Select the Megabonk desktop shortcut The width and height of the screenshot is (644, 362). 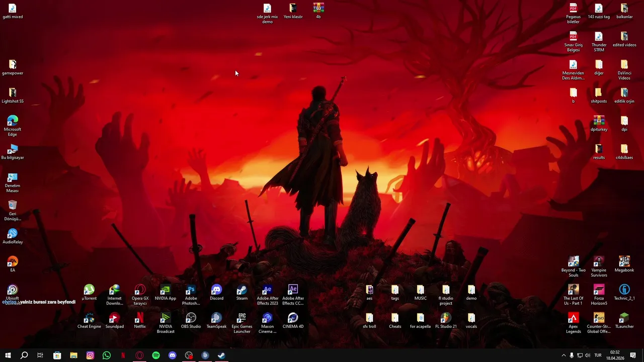point(624,264)
